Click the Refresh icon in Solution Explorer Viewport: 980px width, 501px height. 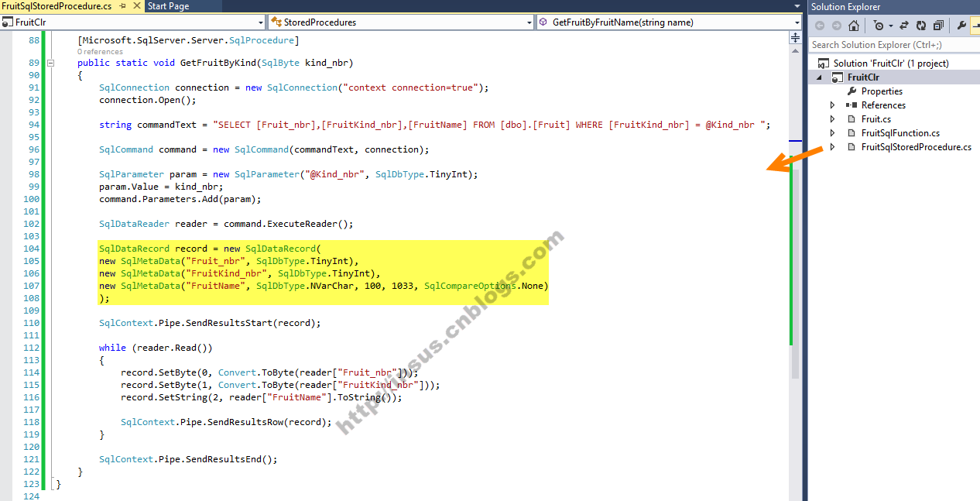(x=921, y=26)
